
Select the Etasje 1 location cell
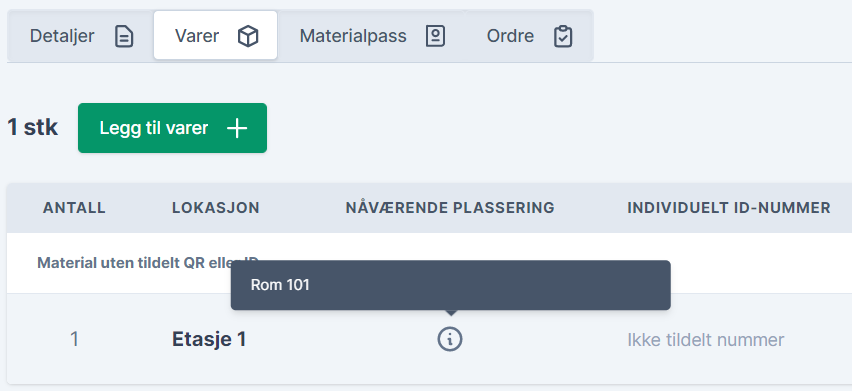[x=209, y=339]
